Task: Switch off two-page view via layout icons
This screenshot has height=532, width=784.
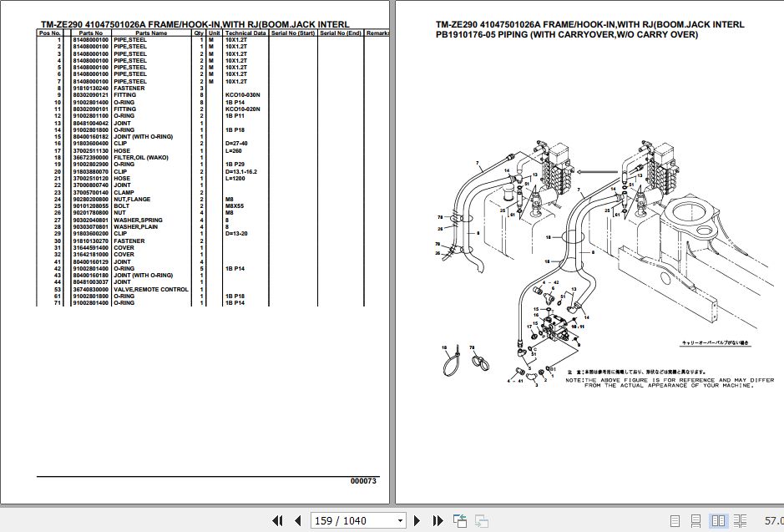Action: point(675,520)
